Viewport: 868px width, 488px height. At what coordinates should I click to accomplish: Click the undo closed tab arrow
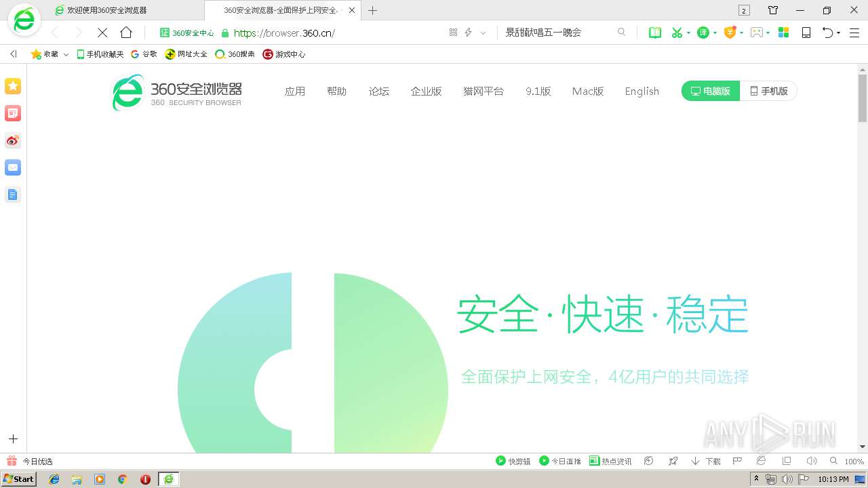pyautogui.click(x=827, y=33)
